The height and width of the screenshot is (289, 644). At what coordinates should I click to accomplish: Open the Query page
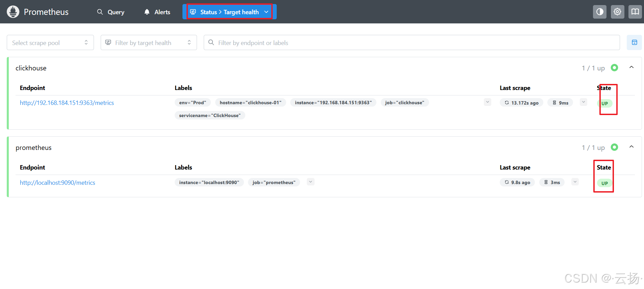[x=111, y=12]
